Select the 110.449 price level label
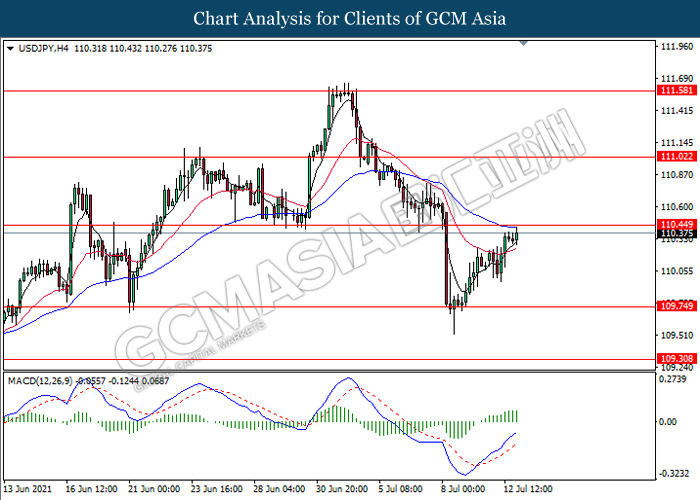The width and height of the screenshot is (700, 500). (x=677, y=225)
